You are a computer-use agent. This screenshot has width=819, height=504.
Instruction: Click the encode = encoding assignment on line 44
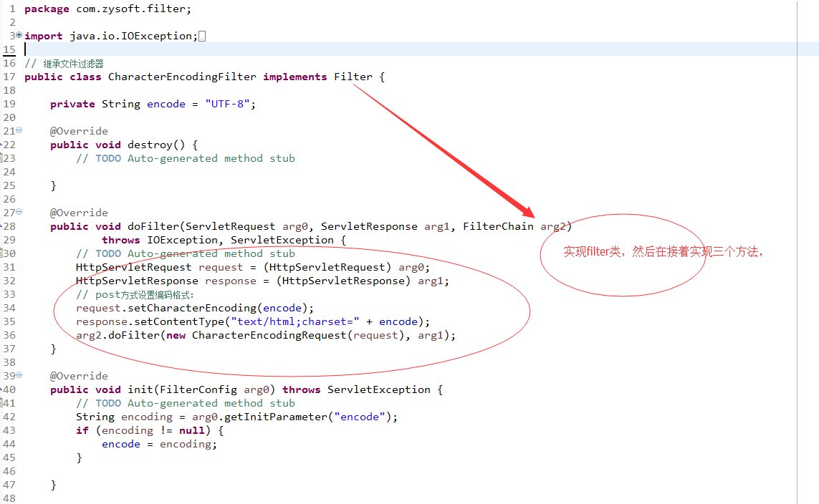[x=159, y=444]
